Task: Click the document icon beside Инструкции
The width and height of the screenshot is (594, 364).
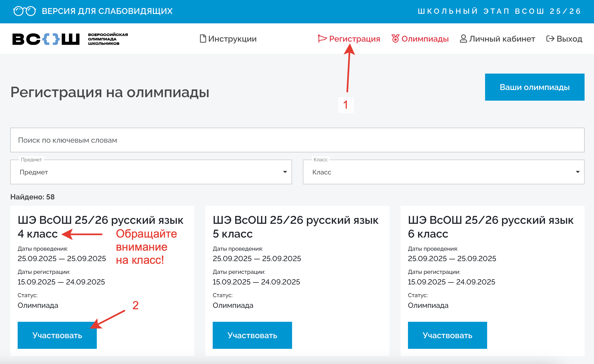Action: click(x=203, y=39)
